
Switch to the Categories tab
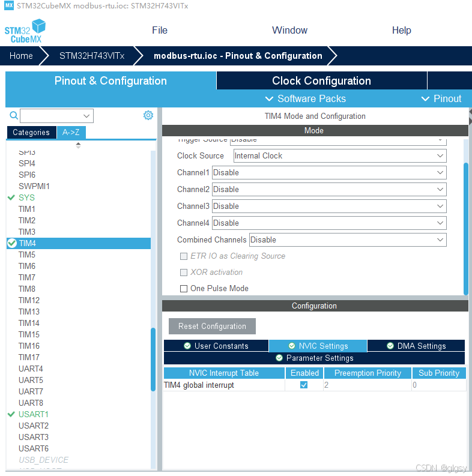[31, 133]
